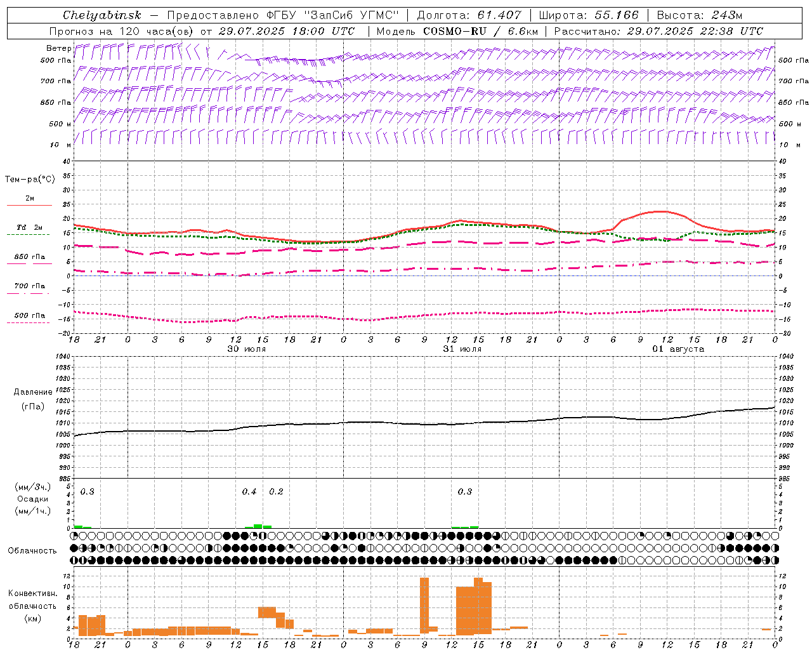Click the 'Давление' pressure panel label
The height and width of the screenshot is (650, 812).
(x=33, y=392)
